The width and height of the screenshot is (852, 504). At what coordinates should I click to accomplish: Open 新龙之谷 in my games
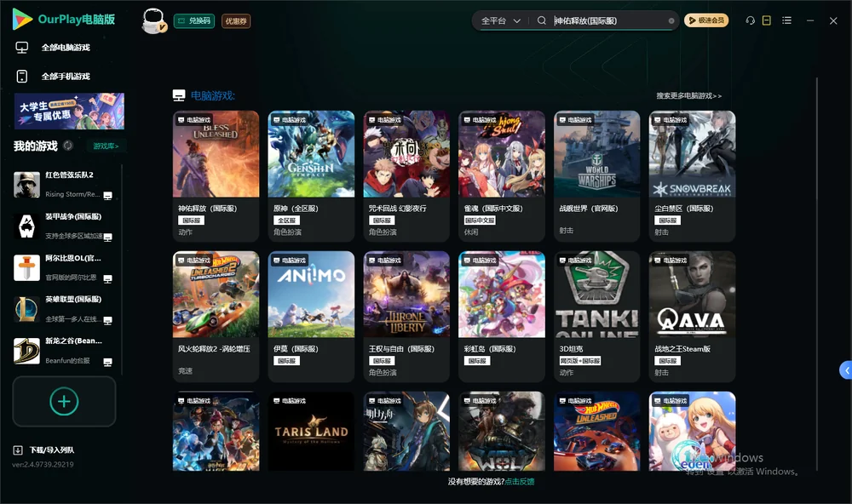click(x=62, y=351)
